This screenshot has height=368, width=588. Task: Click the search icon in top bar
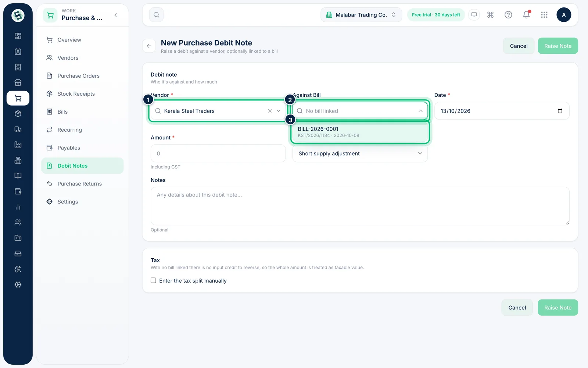[x=156, y=15]
